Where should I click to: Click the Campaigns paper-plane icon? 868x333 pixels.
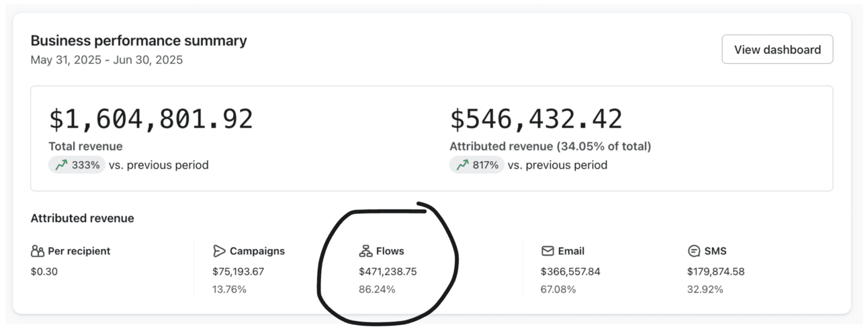coord(219,251)
